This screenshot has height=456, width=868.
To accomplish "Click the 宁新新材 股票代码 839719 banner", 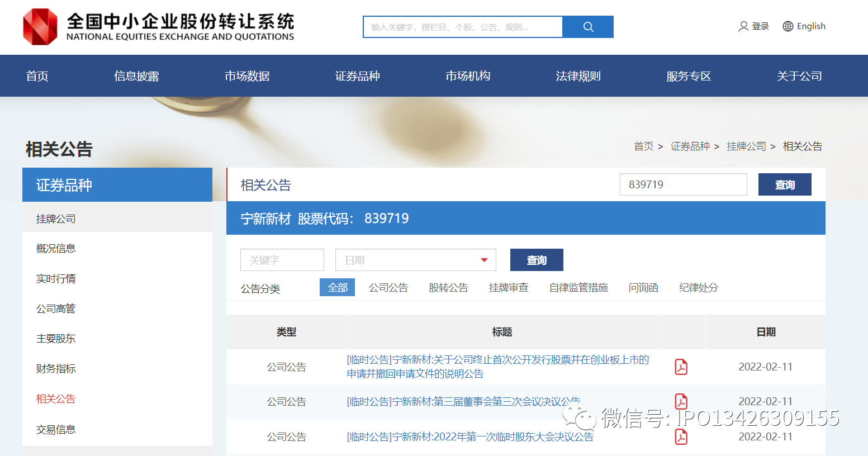I will point(526,218).
